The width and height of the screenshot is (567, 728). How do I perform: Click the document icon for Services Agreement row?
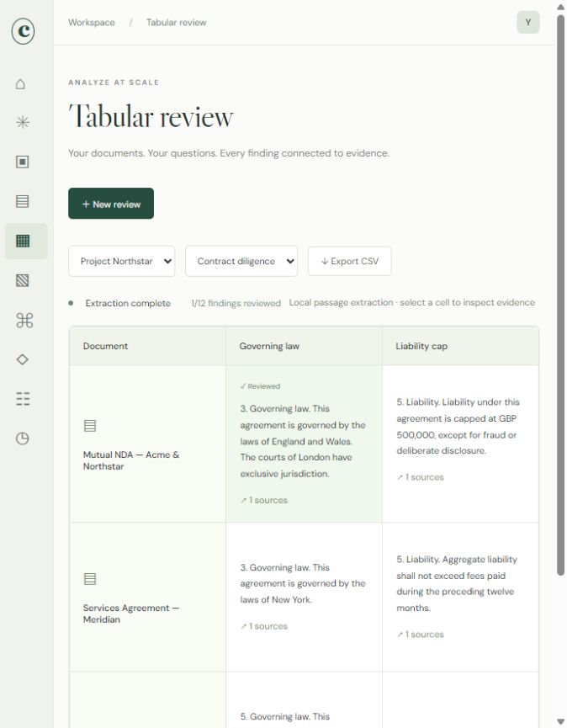[90, 579]
